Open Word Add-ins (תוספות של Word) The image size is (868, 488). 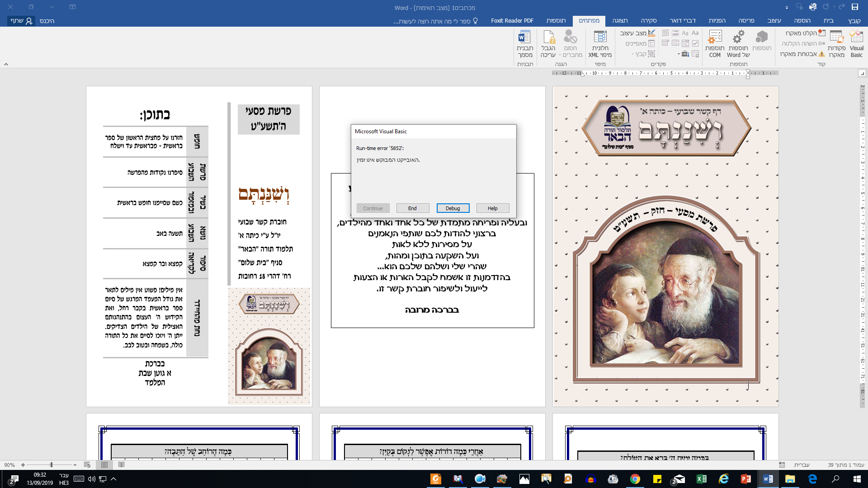[x=738, y=43]
